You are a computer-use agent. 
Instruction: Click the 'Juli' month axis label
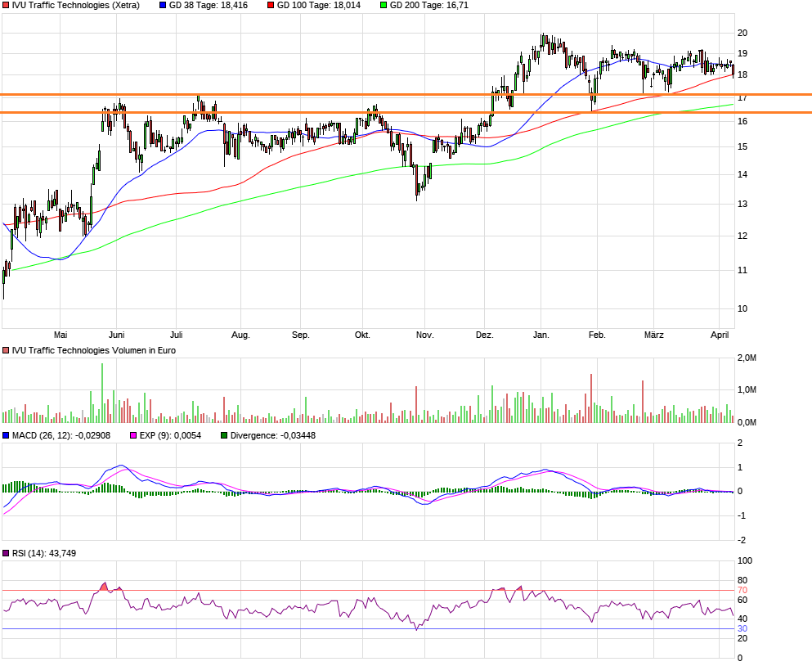(176, 335)
